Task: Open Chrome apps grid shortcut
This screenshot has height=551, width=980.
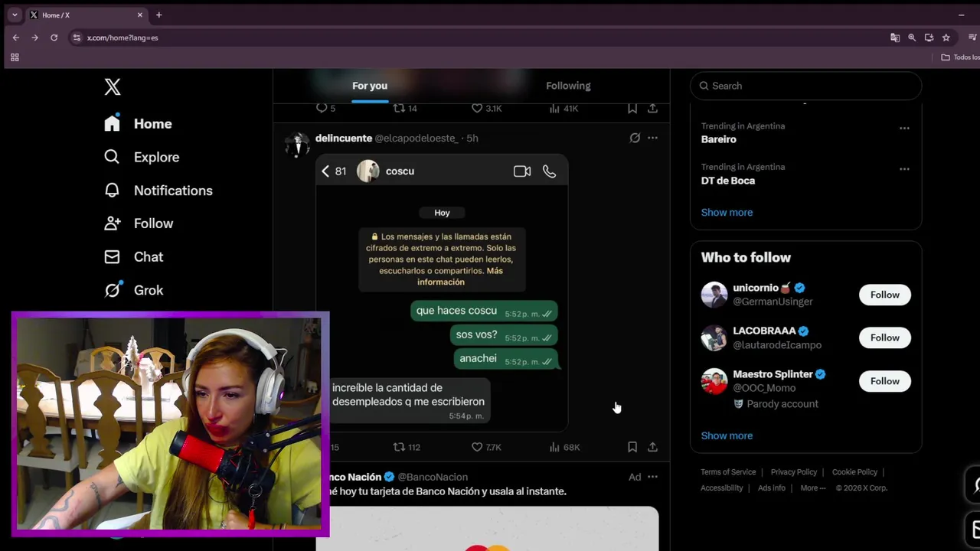Action: pyautogui.click(x=15, y=57)
